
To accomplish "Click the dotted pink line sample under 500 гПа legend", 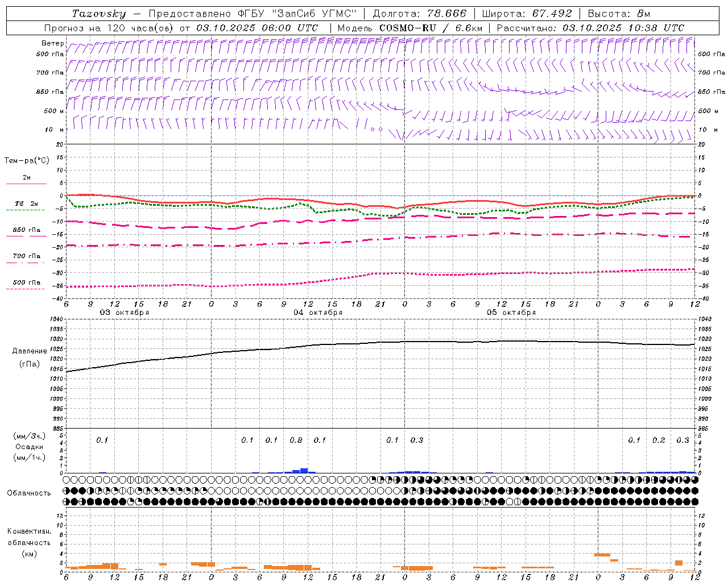I will (25, 289).
